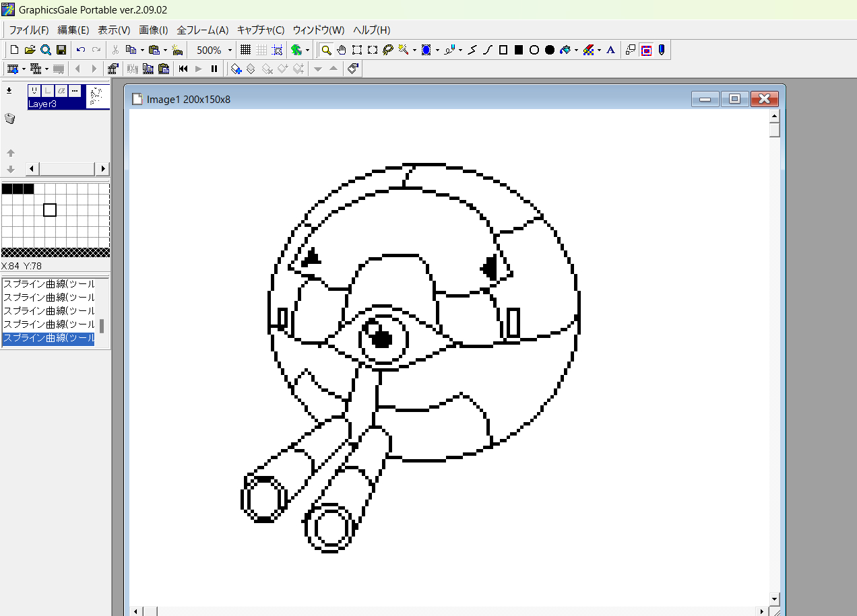Select the Magic Wand tool

404,50
